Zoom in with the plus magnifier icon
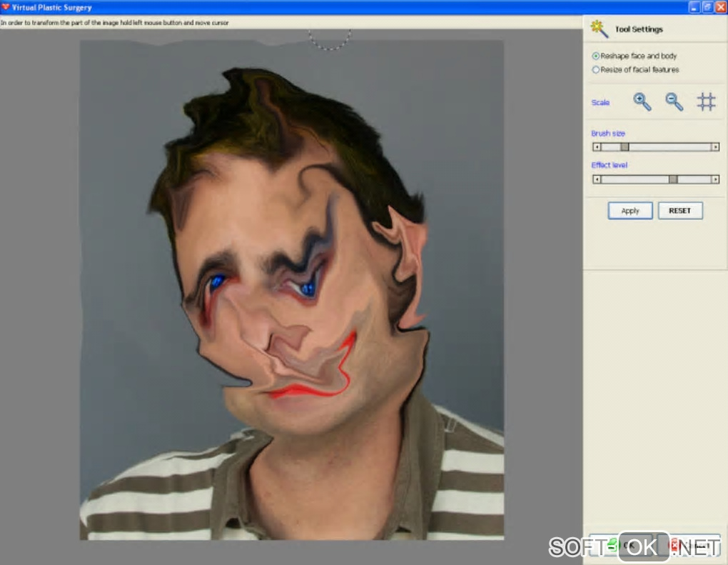Viewport: 728px width, 565px height. tap(642, 101)
